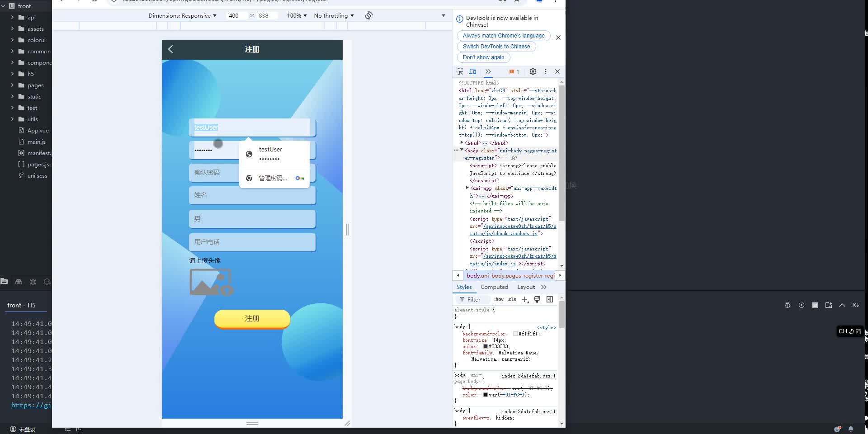The width and height of the screenshot is (868, 434).
Task: Open the chunk-vendors.js script link
Action: [x=513, y=230]
